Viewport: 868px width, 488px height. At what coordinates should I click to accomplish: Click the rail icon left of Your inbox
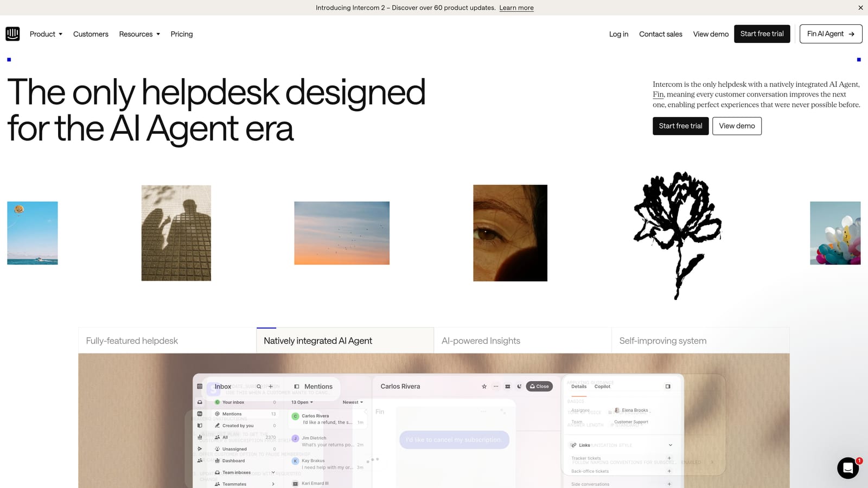(x=200, y=402)
